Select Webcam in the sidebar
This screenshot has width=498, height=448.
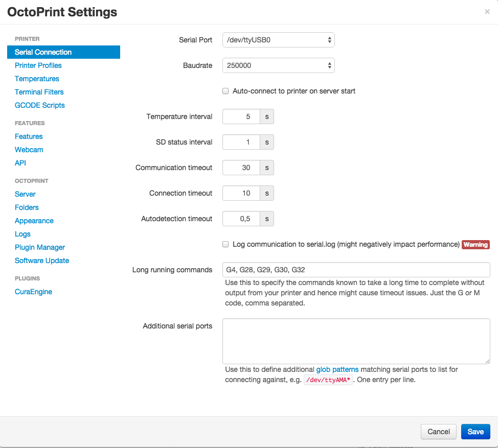point(29,150)
